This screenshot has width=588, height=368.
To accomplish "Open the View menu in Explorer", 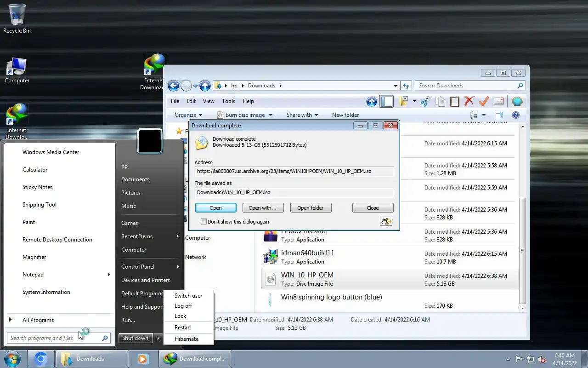I will point(209,101).
